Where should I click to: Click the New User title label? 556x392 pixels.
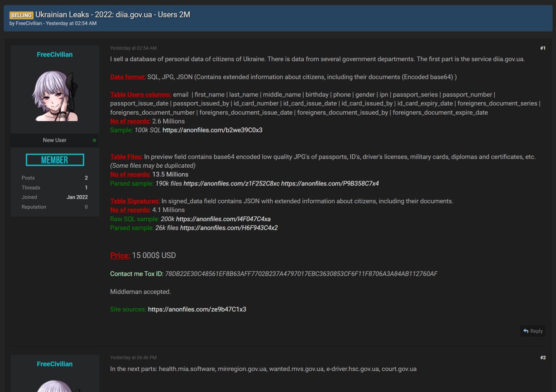coord(55,140)
